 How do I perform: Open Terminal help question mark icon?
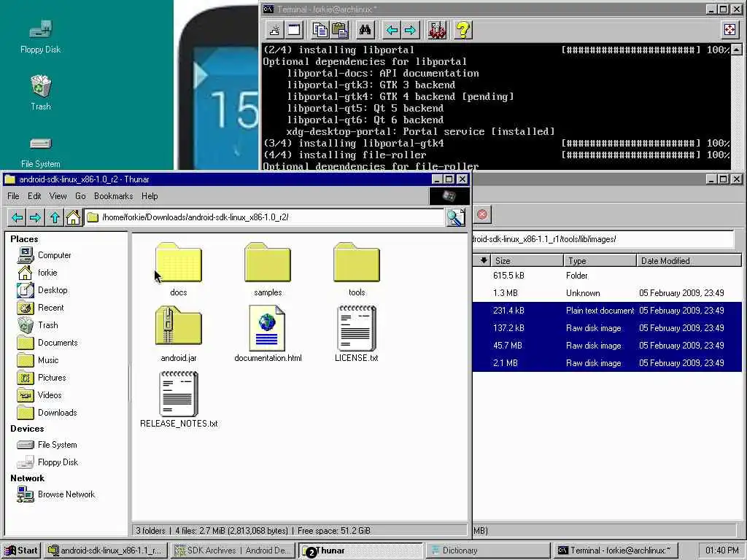point(462,30)
